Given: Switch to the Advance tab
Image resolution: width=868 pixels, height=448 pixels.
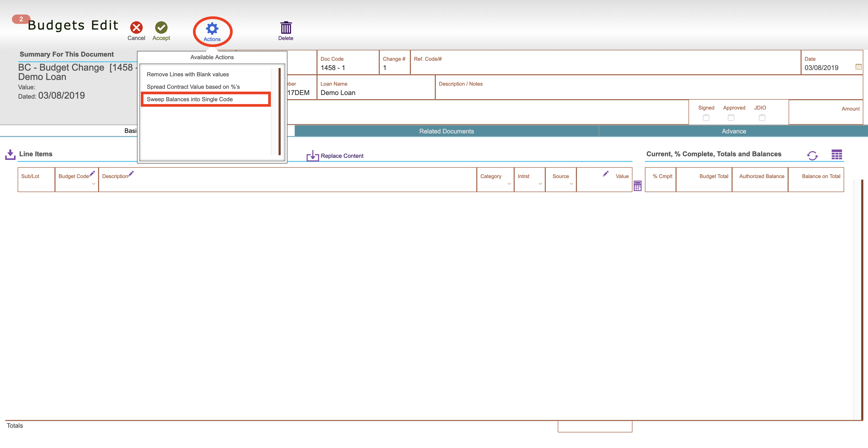Looking at the screenshot, I should point(734,131).
